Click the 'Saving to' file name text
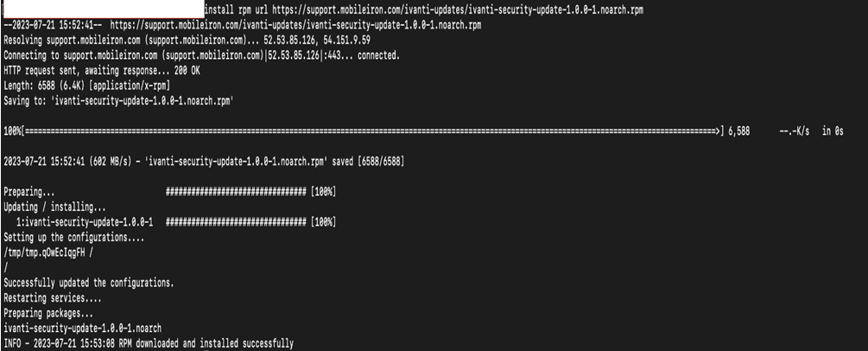This screenshot has width=868, height=351. [143, 101]
